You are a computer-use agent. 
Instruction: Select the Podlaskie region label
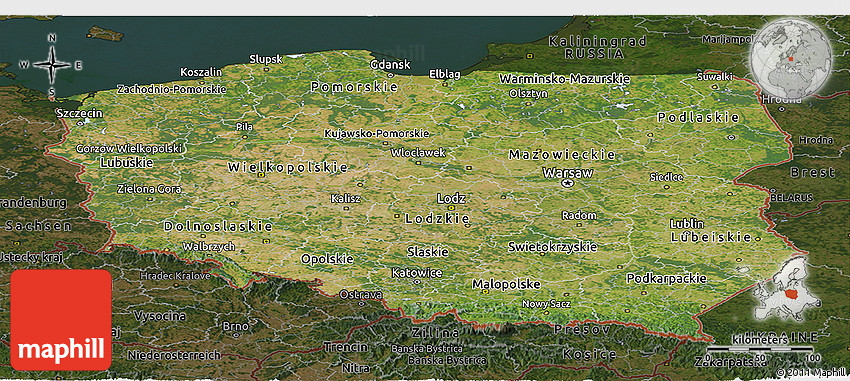(x=698, y=118)
